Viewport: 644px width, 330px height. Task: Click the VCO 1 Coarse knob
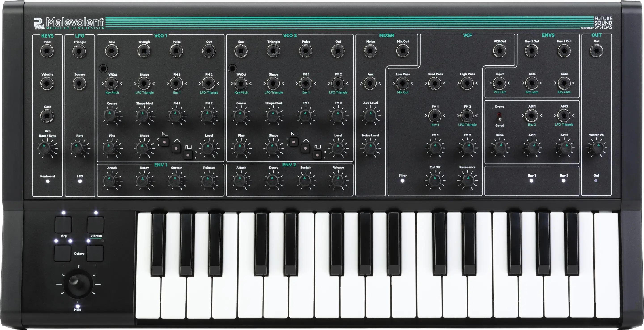point(109,116)
